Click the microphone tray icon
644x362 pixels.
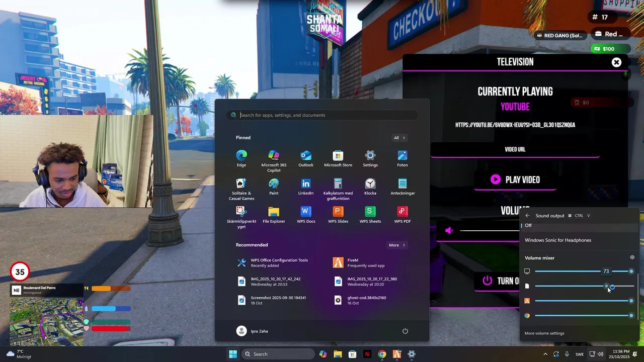point(567,354)
